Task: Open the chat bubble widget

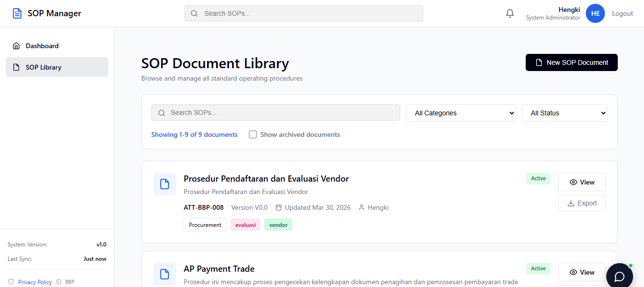Action: tap(620, 277)
